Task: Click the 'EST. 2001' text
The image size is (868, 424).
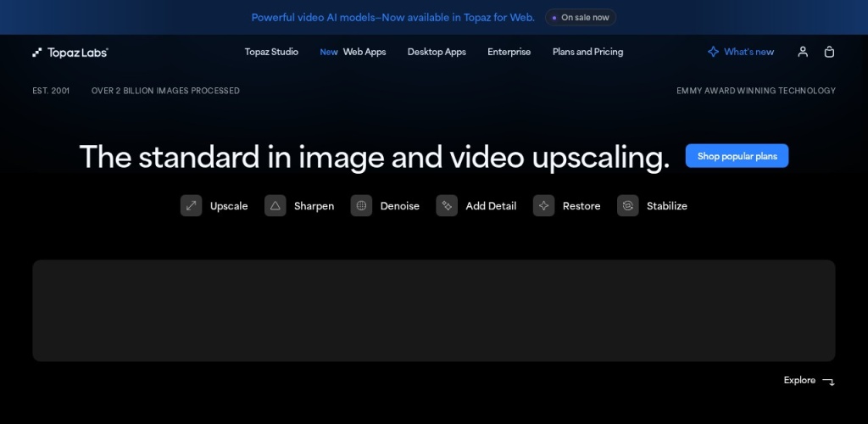Action: (x=51, y=91)
